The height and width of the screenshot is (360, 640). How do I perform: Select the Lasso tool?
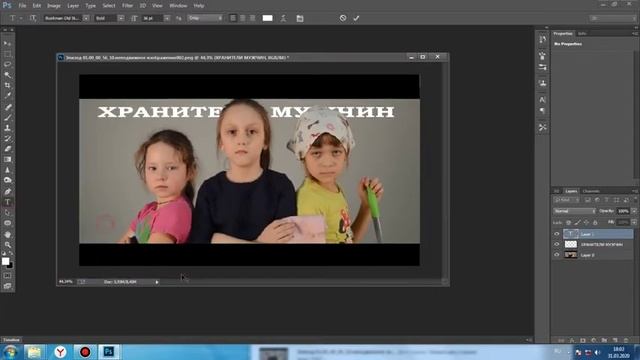[7, 64]
